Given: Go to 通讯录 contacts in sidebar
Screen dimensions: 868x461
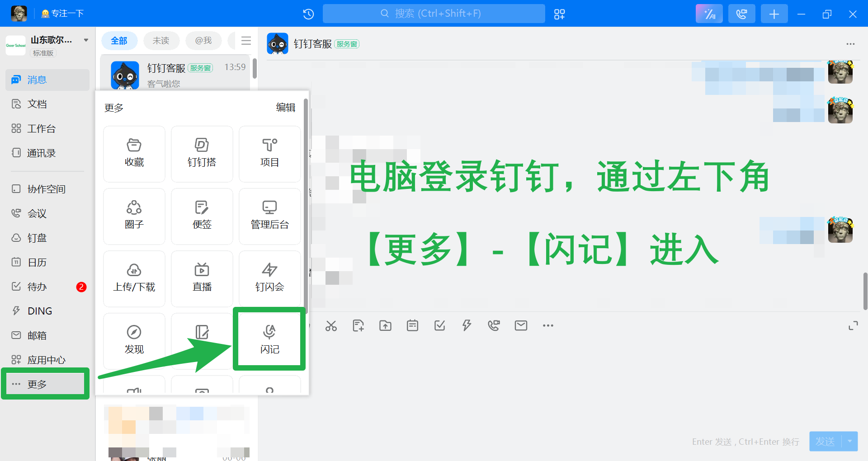Looking at the screenshot, I should [x=47, y=153].
